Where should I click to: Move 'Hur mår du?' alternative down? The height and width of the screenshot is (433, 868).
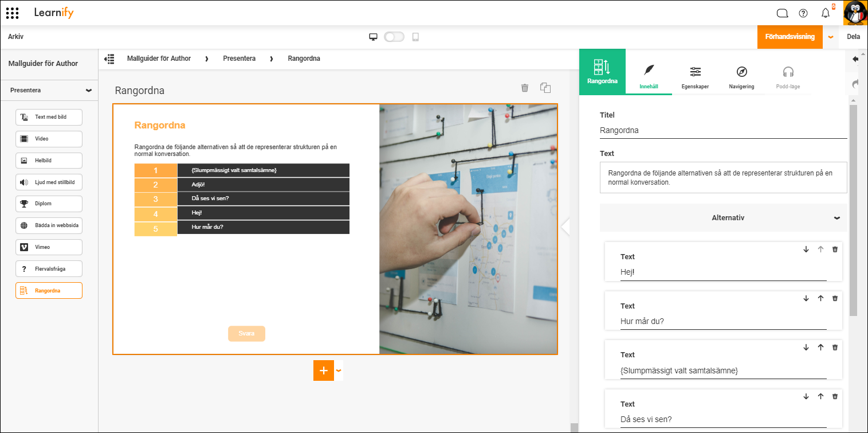click(806, 298)
